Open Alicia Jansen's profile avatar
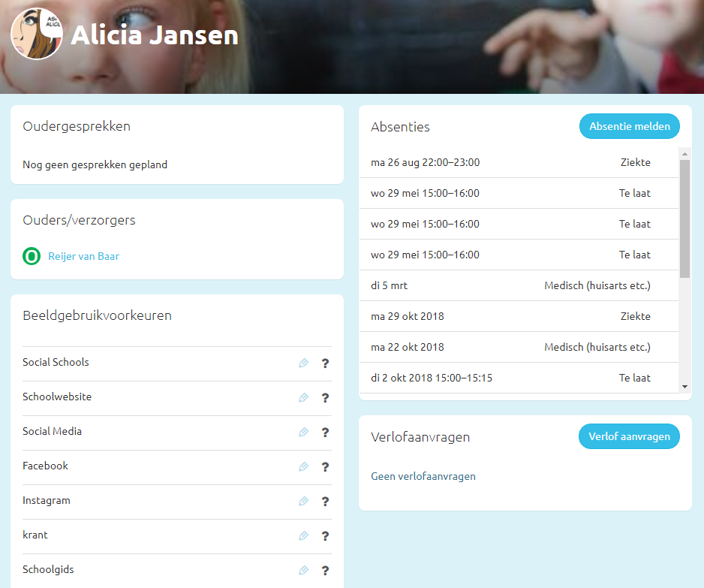704x588 pixels. (x=37, y=35)
